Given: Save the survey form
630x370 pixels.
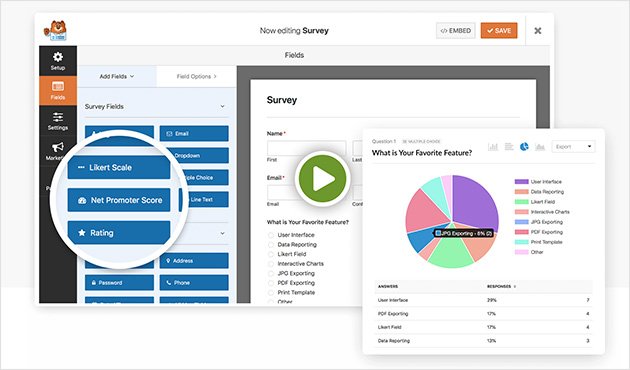Looking at the screenshot, I should [499, 31].
